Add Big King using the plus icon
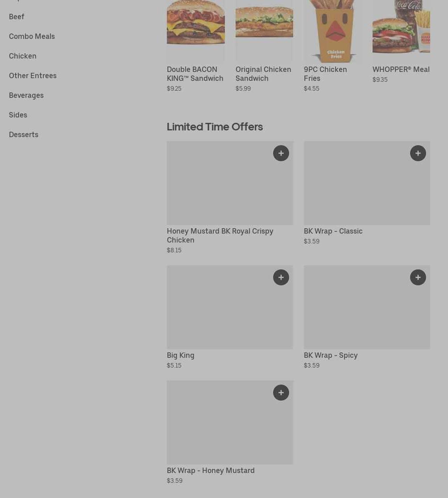This screenshot has width=448, height=498. coord(281,277)
